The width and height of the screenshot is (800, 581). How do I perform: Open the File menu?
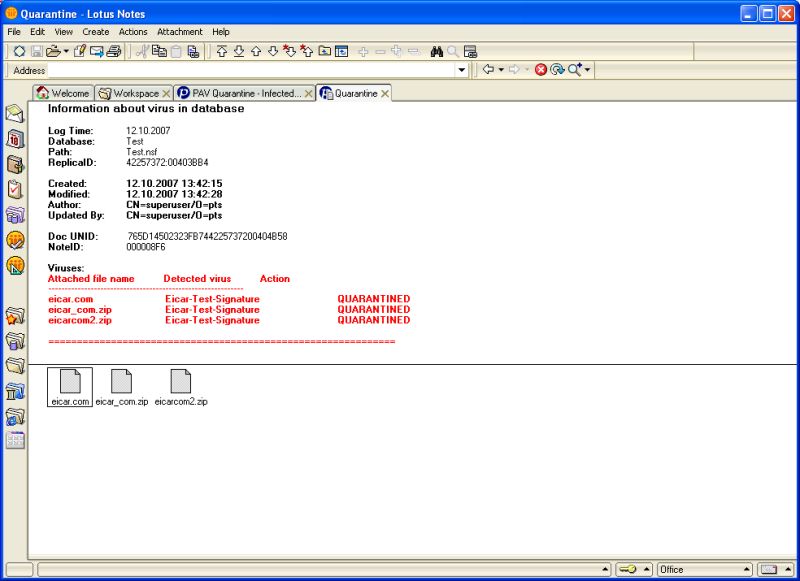[x=14, y=32]
